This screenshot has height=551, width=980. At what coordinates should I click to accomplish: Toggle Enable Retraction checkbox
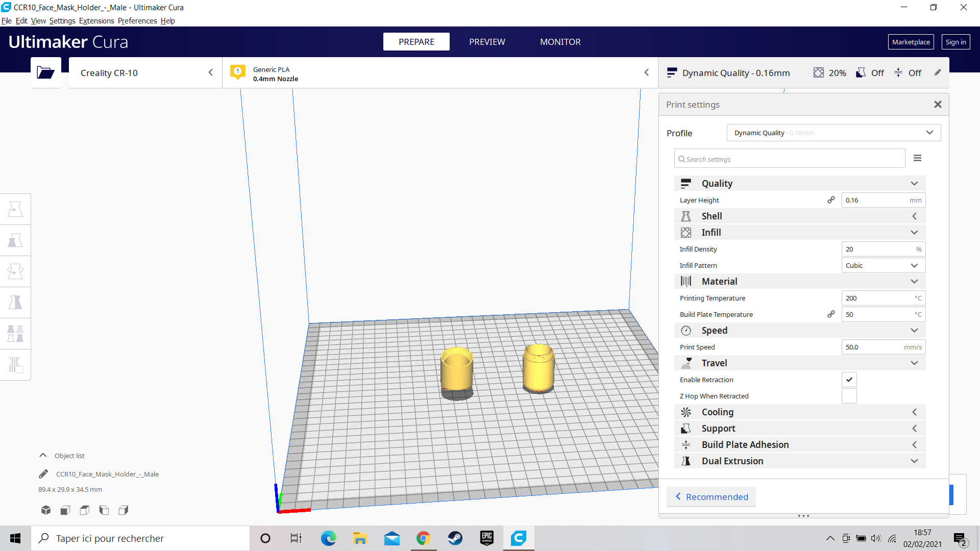pos(849,380)
